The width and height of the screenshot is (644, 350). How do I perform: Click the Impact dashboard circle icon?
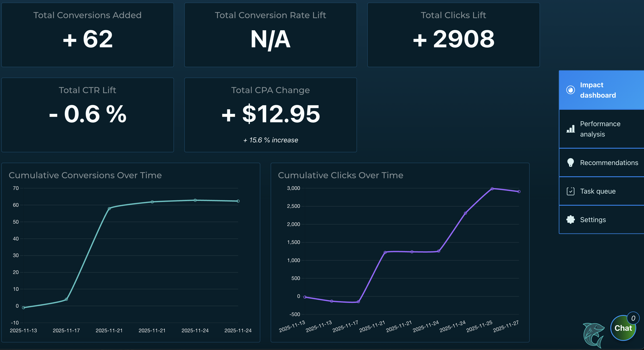(x=570, y=90)
